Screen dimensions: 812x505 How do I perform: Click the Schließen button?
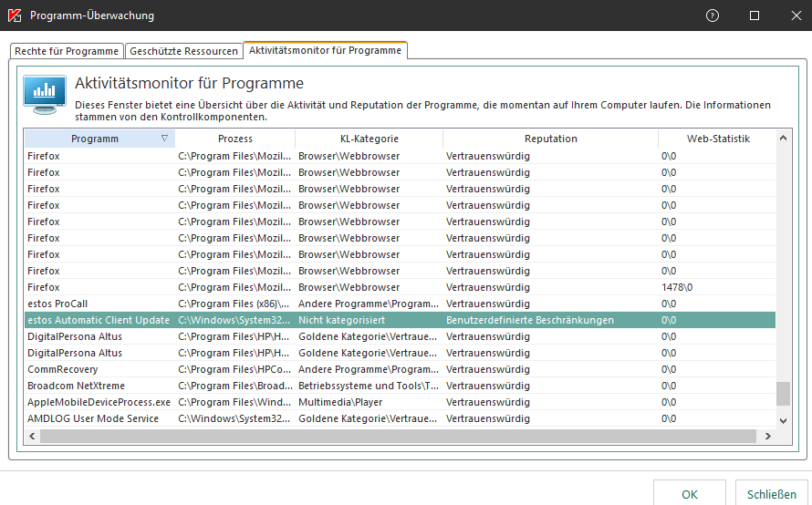coord(772,494)
